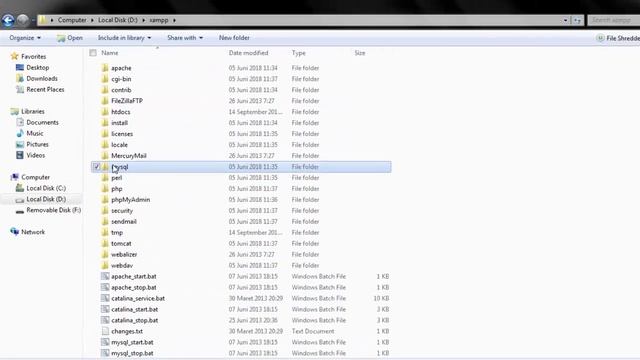Select the sendmail folder name
640x360 pixels.
click(124, 222)
